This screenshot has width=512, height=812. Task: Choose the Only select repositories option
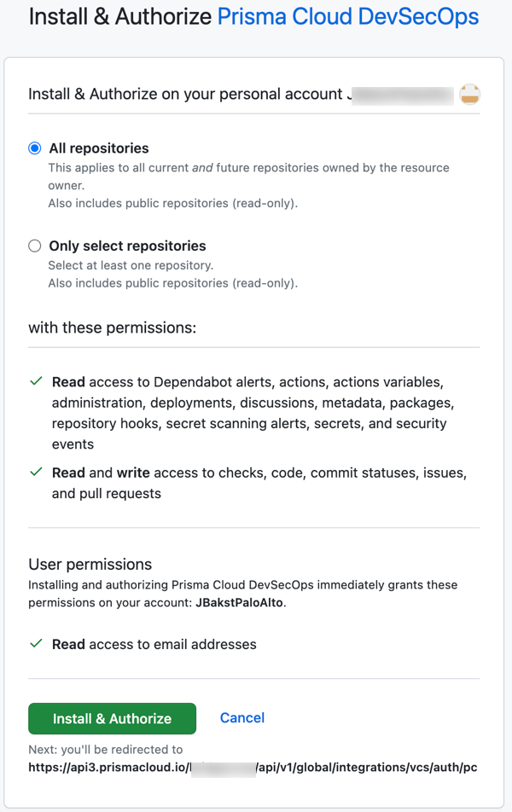[x=34, y=246]
